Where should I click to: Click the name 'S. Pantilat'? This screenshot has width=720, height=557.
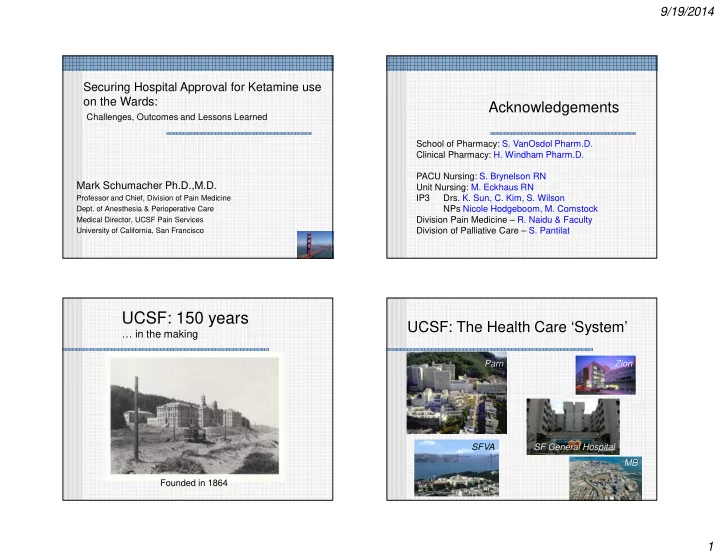[549, 231]
